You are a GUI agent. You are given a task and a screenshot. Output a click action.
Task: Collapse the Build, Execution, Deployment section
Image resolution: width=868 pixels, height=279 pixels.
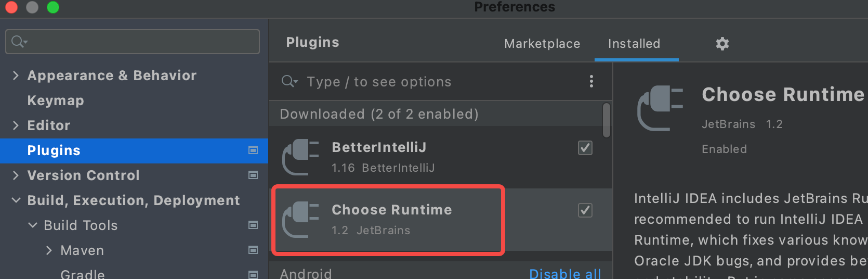coord(16,200)
